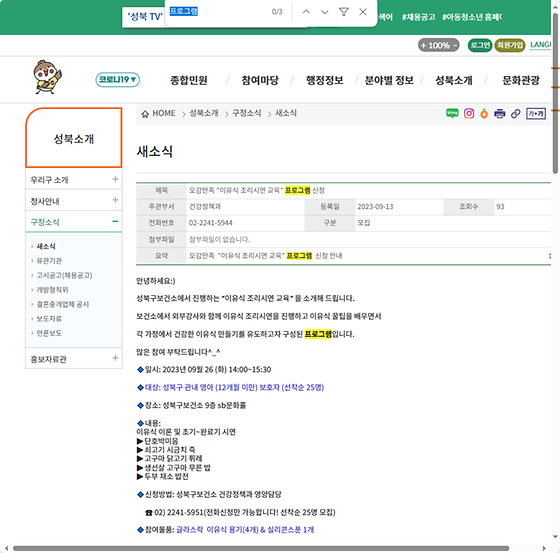Click the 구정소식 breadcrumb link
This screenshot has width=560, height=553.
click(x=246, y=113)
